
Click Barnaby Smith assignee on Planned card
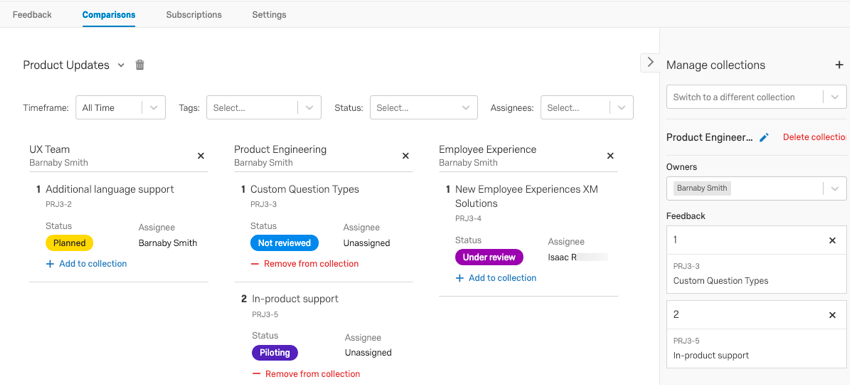point(168,243)
